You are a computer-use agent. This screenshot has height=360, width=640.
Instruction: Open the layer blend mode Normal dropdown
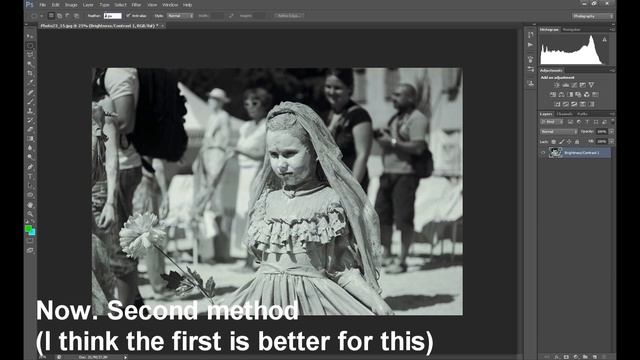click(558, 132)
